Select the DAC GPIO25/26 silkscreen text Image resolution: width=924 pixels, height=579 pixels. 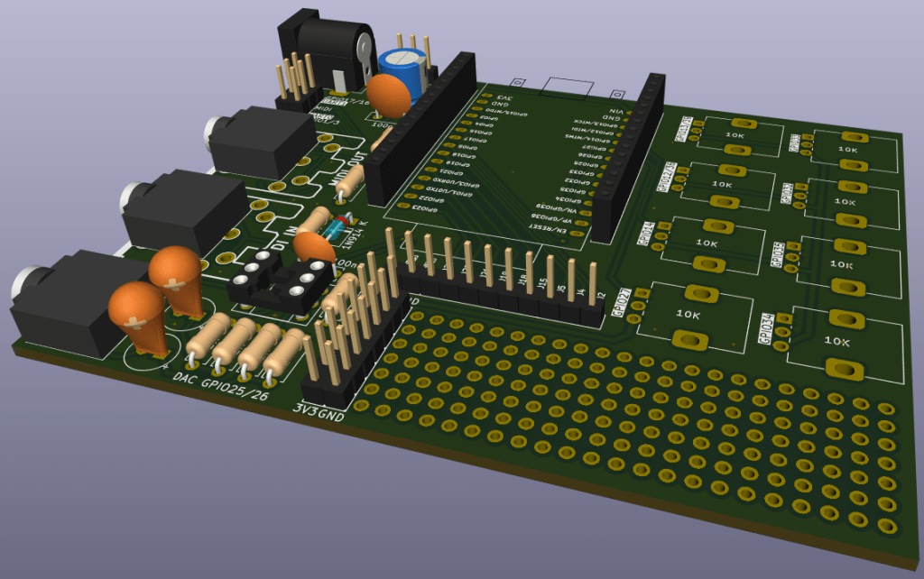click(x=222, y=381)
